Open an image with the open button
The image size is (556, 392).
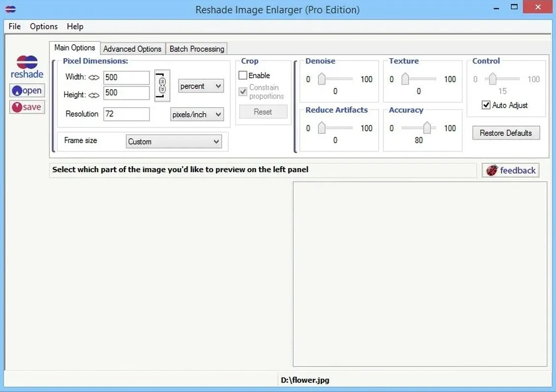tap(27, 90)
